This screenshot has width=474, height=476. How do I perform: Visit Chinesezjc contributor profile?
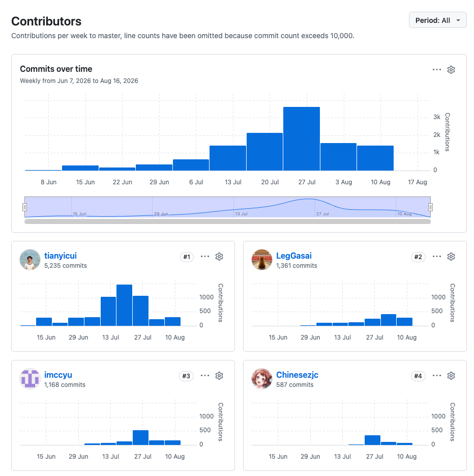[x=297, y=375]
